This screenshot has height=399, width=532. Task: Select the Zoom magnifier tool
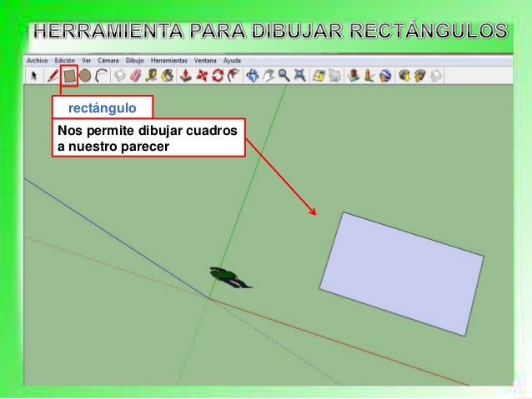(x=284, y=76)
